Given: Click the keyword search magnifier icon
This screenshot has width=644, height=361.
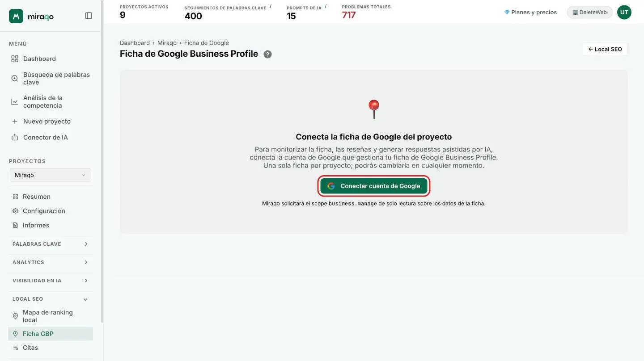Looking at the screenshot, I should [x=15, y=78].
